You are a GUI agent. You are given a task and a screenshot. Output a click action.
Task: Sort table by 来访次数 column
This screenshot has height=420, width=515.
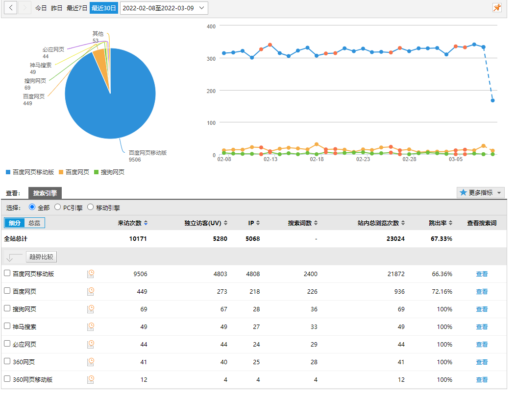[x=132, y=223]
